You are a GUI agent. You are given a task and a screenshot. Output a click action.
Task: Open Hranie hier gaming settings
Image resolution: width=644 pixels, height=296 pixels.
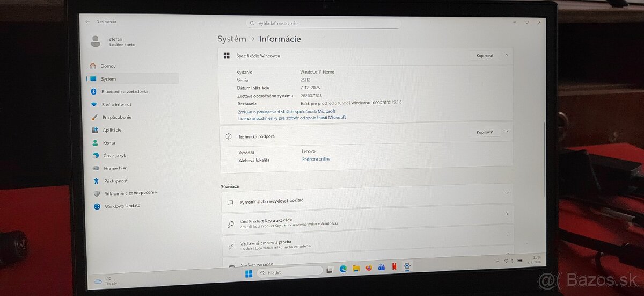coord(133,168)
